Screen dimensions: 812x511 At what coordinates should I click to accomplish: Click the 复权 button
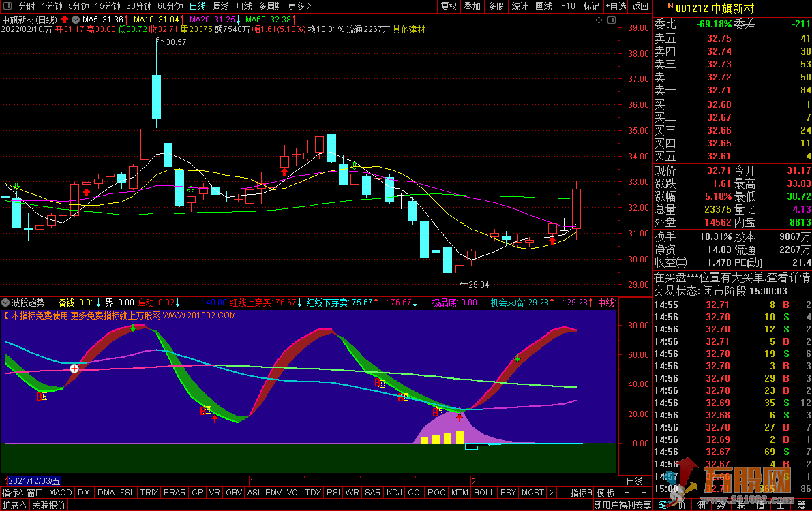[449, 6]
